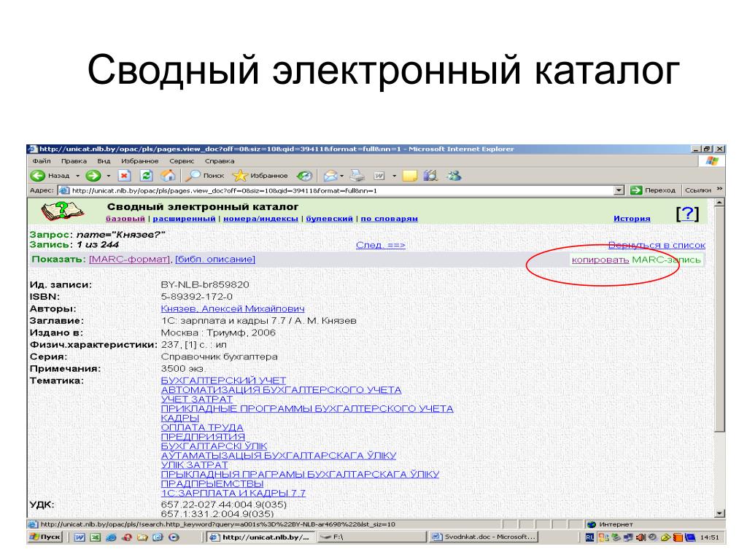Viewport: 747px width, 560px height.
Task: Open subject ПРАДПРЫЕМСТВЫ link
Action: tap(212, 484)
